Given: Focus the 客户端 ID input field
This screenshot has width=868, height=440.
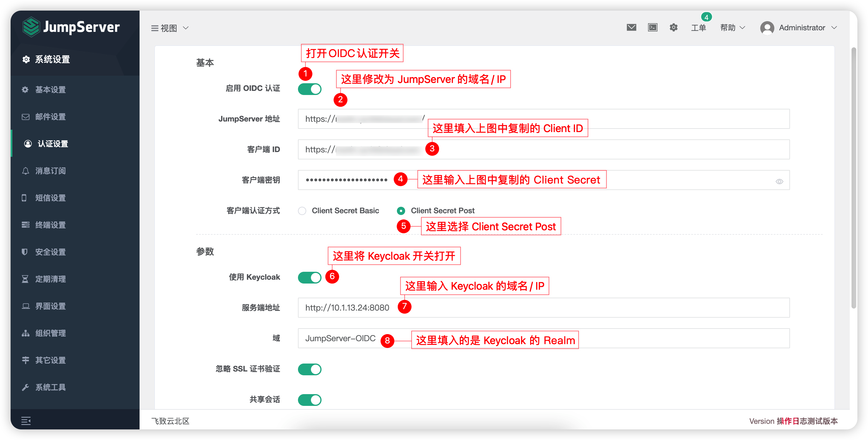Looking at the screenshot, I should (544, 149).
